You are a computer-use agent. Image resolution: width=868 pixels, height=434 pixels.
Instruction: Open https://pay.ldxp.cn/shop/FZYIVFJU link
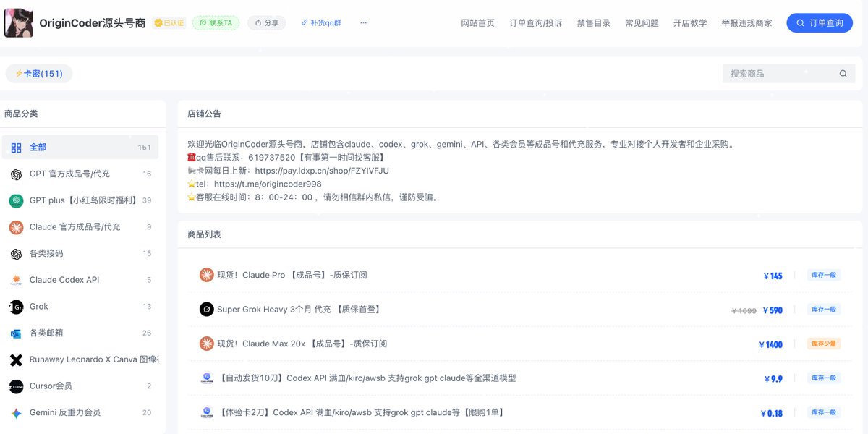coord(322,171)
